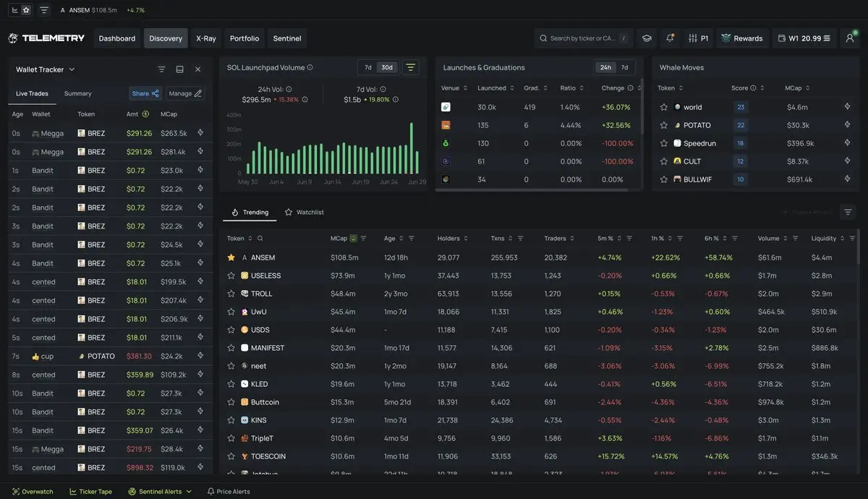Switch to Summary tab in Wallet Tracker
The width and height of the screenshot is (868, 499).
[77, 93]
